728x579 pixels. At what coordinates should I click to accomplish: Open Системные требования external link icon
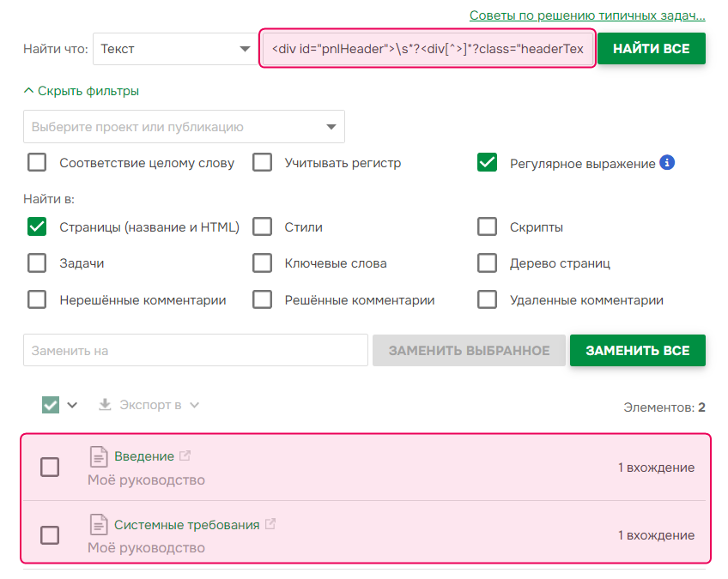tap(270, 524)
